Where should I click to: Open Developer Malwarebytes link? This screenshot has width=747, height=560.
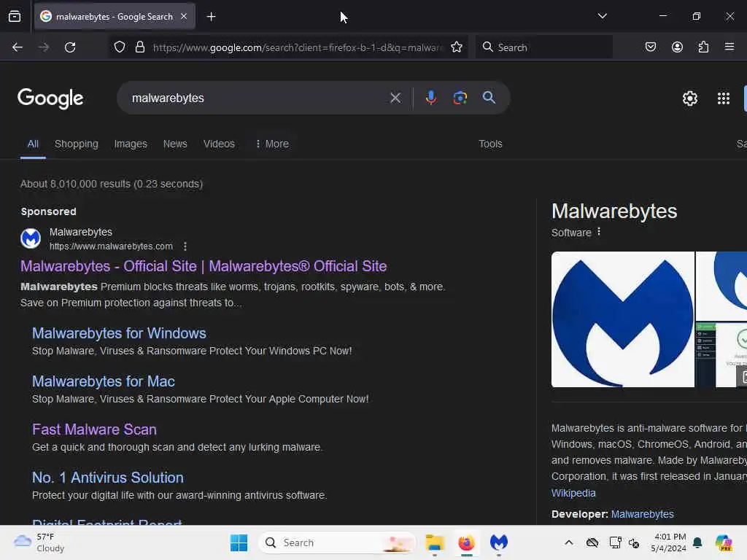click(x=642, y=514)
